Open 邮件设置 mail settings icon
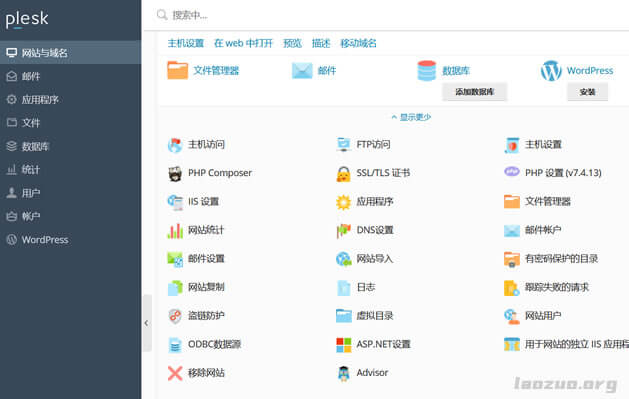The height and width of the screenshot is (399, 629). coord(175,259)
